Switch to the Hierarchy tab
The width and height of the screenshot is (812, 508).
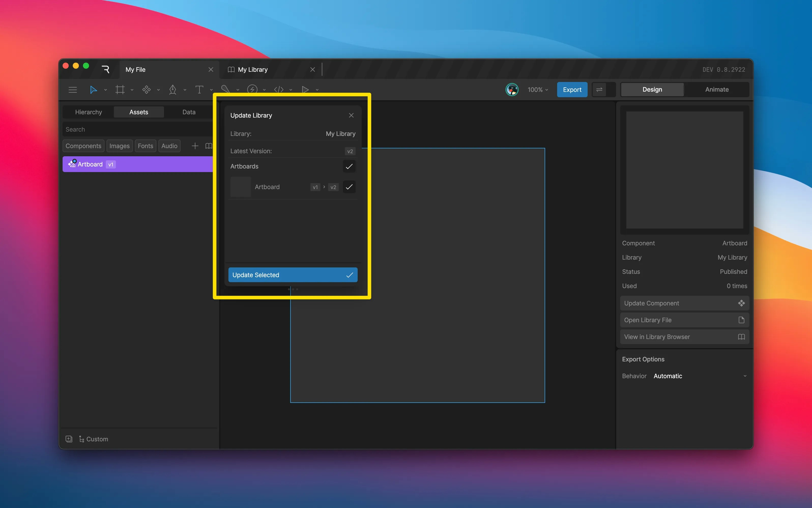click(88, 112)
